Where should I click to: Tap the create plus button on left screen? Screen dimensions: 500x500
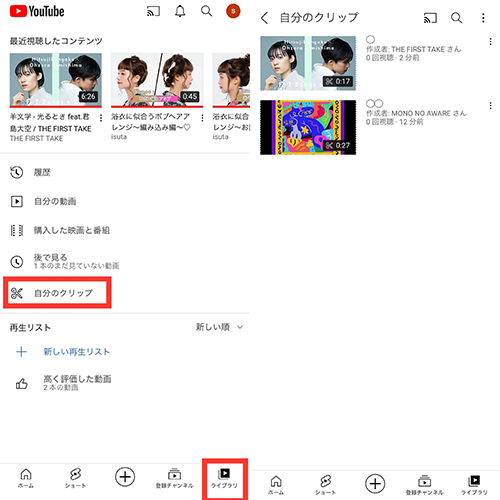[x=125, y=477]
